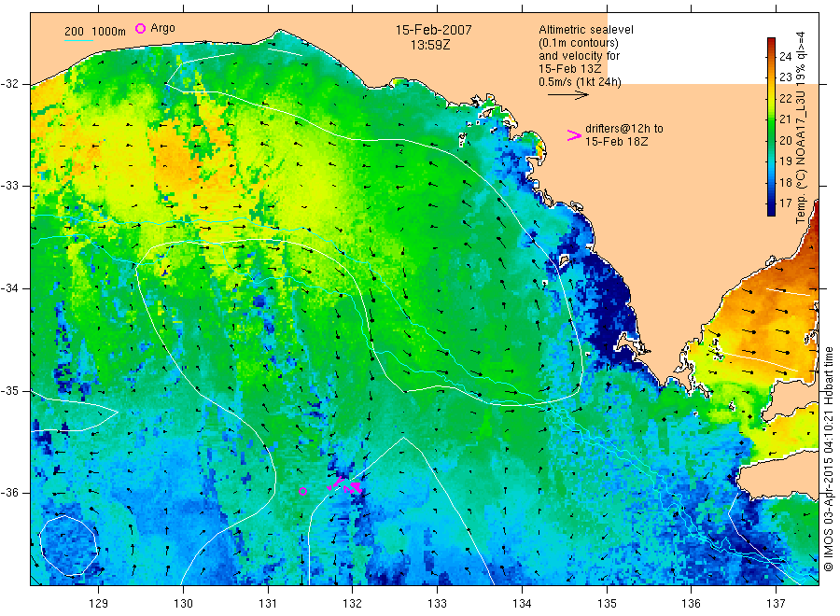
Task: Click the 'Argo' legend text
Action: 162,28
